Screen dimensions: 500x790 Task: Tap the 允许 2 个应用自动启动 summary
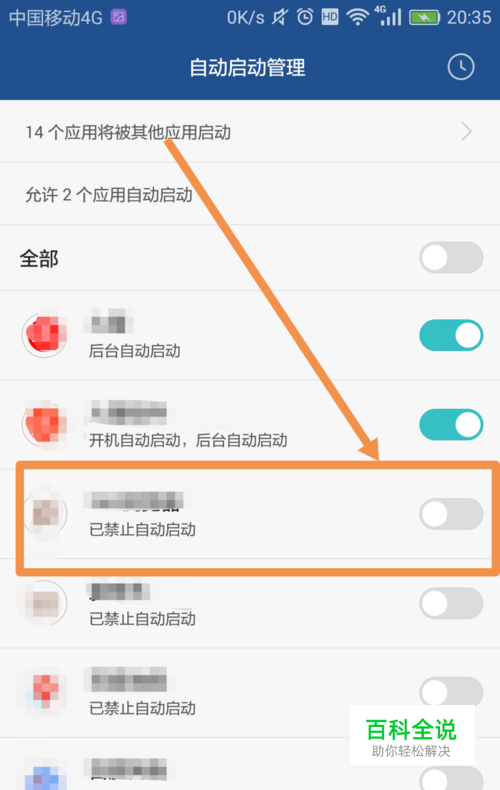pyautogui.click(x=109, y=194)
